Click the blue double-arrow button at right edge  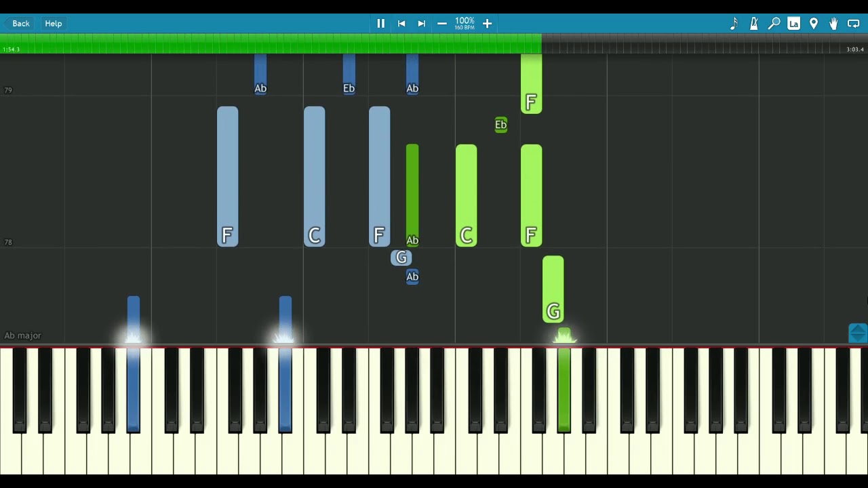click(858, 333)
